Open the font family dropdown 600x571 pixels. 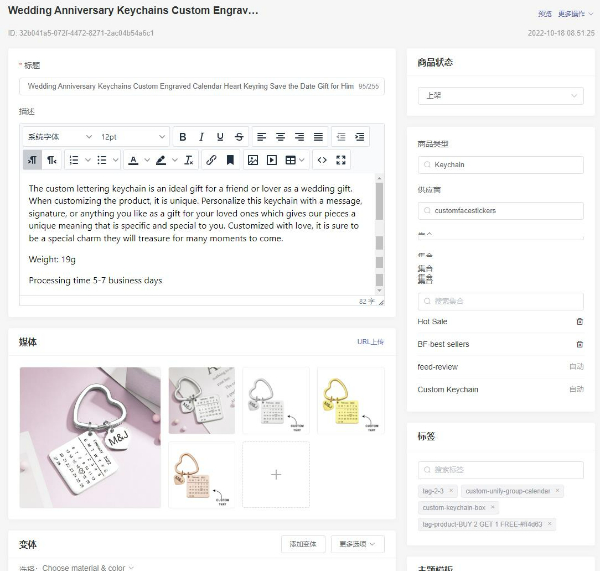pos(59,137)
